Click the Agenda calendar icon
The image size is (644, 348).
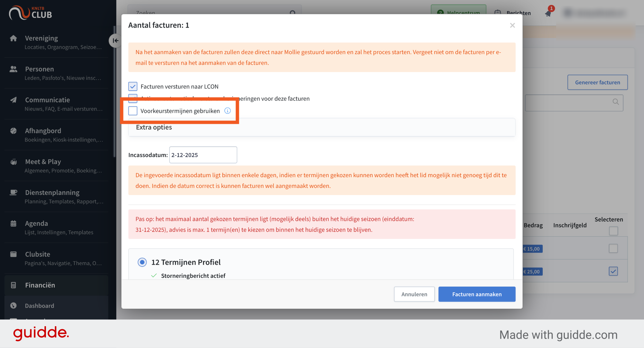[13, 223]
